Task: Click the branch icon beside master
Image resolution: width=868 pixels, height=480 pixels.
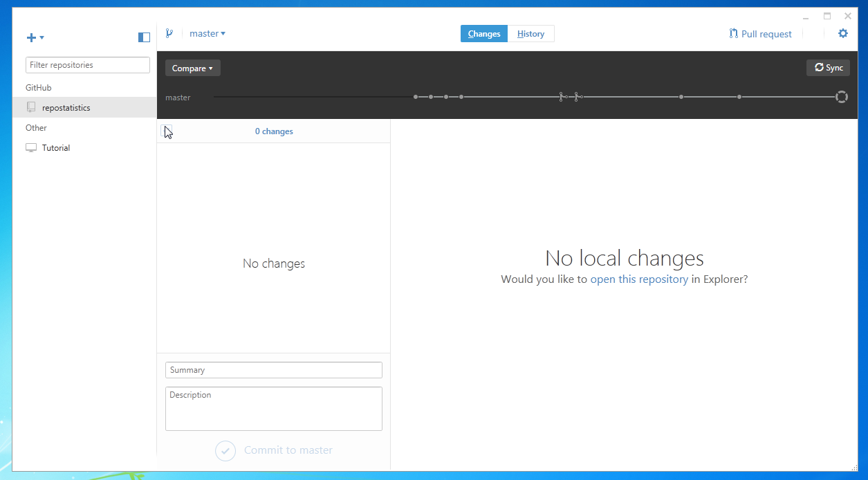Action: click(x=169, y=33)
